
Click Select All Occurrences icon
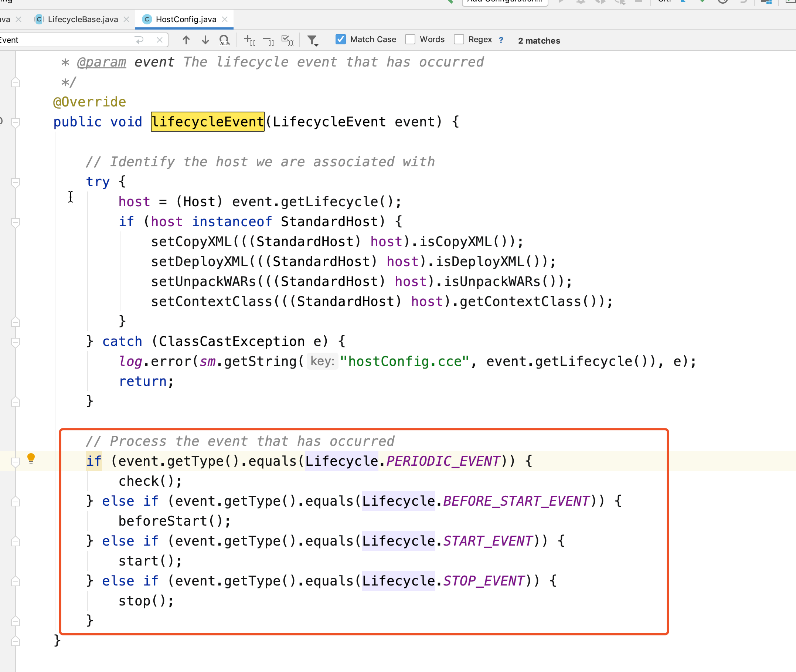[287, 40]
